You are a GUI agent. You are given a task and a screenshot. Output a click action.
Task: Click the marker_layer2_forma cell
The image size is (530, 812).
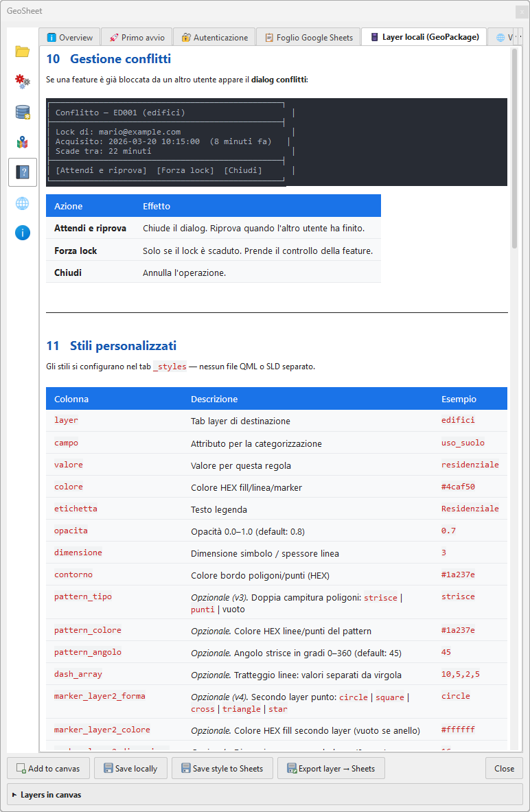point(100,696)
